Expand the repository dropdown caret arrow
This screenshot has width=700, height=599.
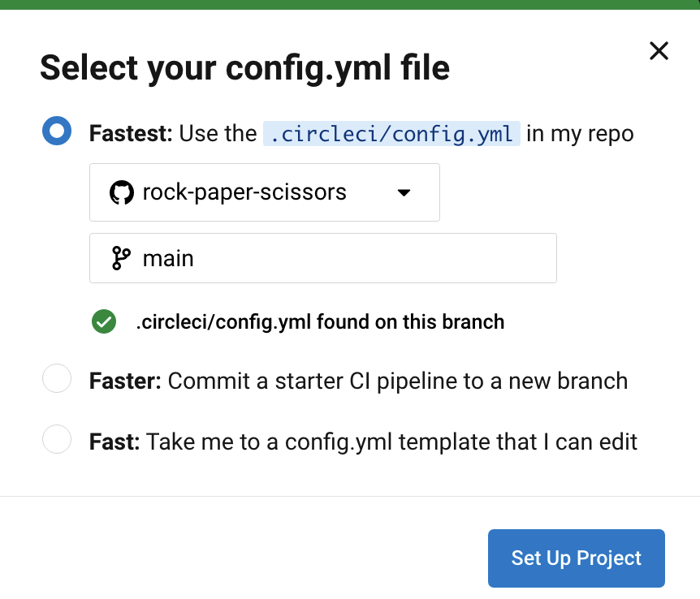(404, 192)
